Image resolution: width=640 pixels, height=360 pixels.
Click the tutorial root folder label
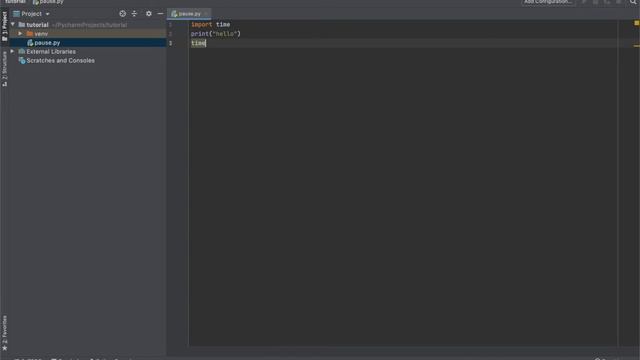[37, 24]
